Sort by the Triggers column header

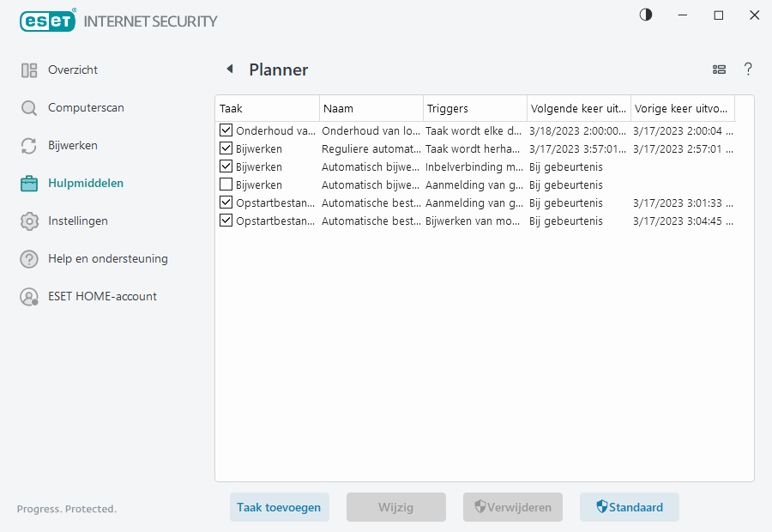click(x=474, y=108)
